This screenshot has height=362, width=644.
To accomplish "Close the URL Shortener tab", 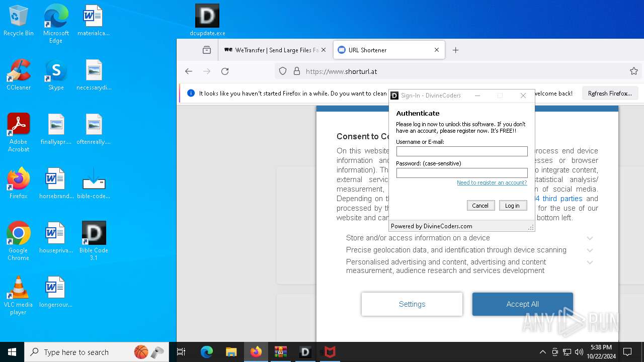I will 437,50.
